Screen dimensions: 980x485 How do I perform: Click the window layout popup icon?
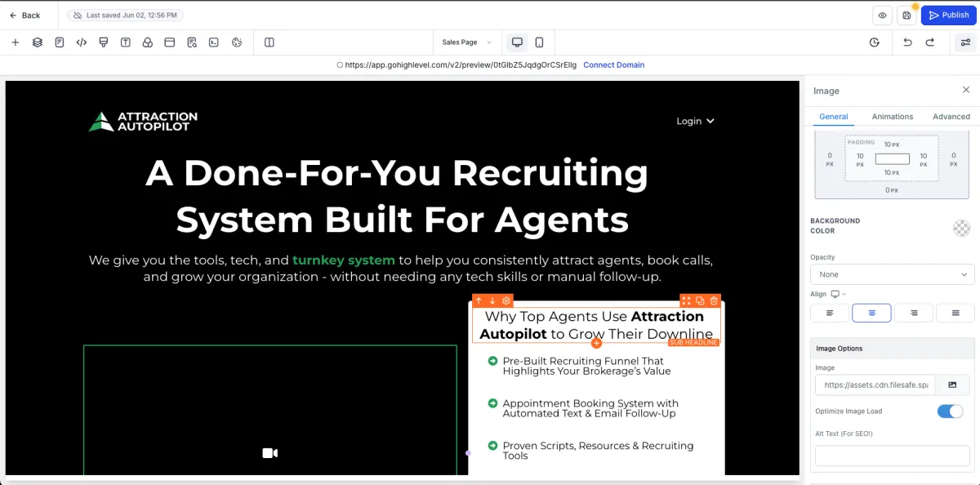(170, 42)
